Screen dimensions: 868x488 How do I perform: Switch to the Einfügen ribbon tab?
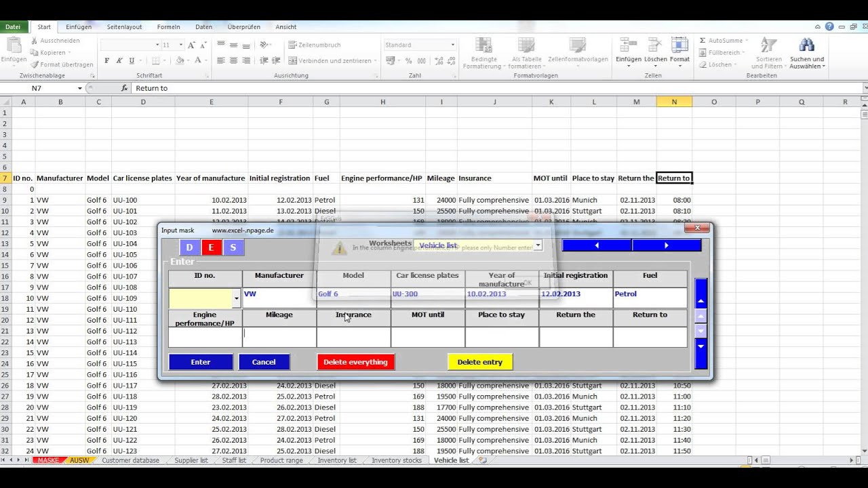point(79,27)
